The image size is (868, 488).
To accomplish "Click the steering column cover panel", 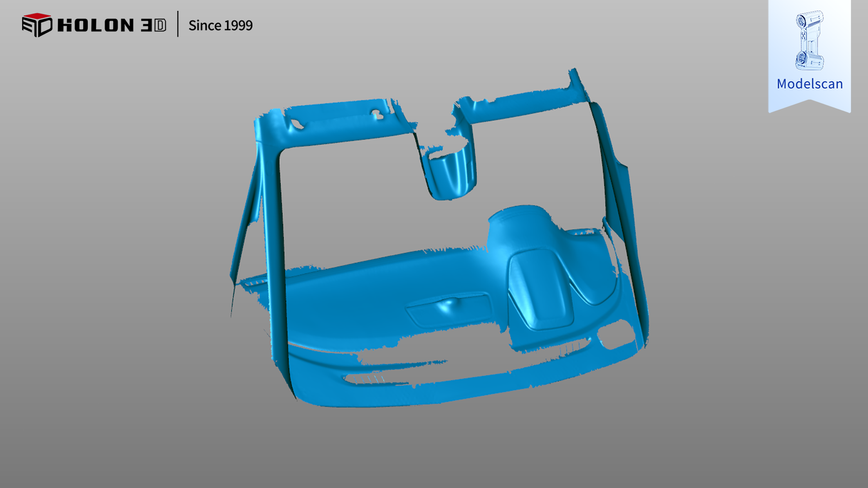I will [x=542, y=289].
